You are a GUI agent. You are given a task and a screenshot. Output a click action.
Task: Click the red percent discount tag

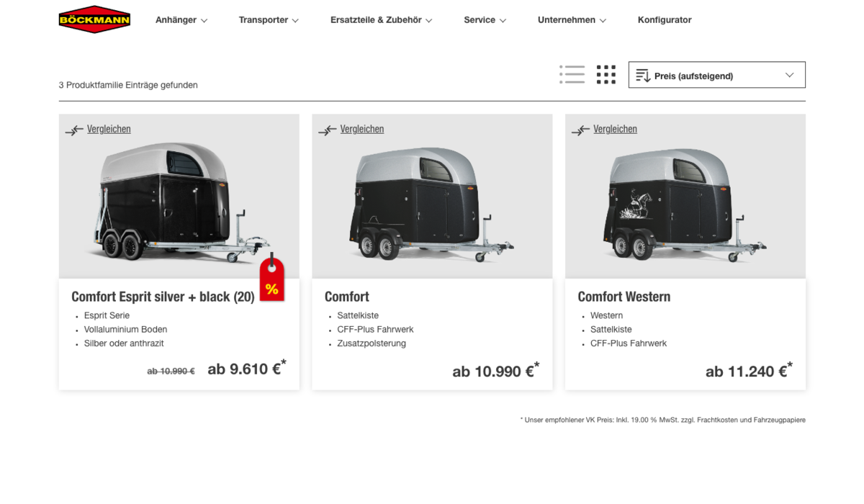tap(271, 279)
